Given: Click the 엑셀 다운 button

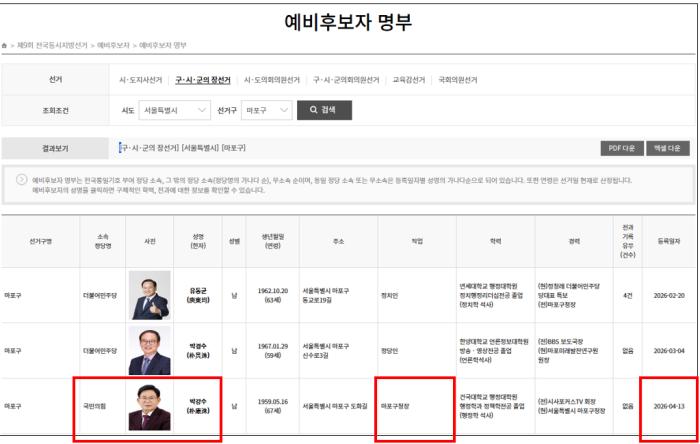Looking at the screenshot, I should coord(668,148).
